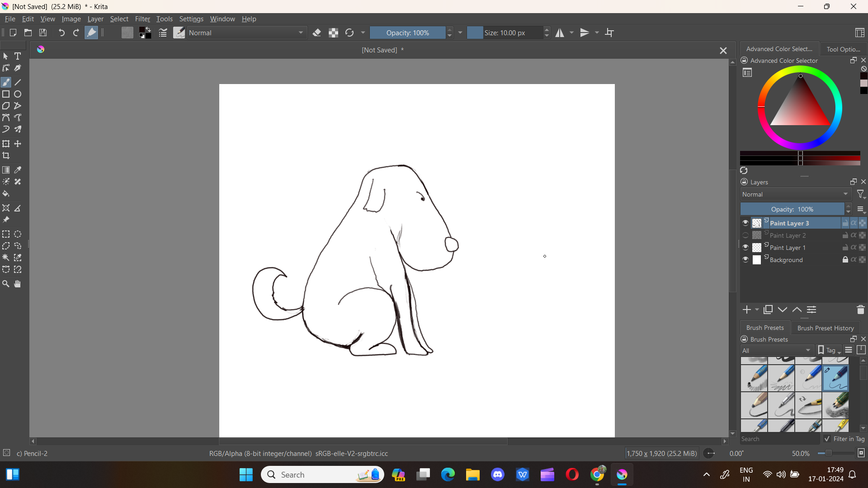868x488 pixels.
Task: Open the brush blending mode Normal dropdown
Action: (x=246, y=33)
